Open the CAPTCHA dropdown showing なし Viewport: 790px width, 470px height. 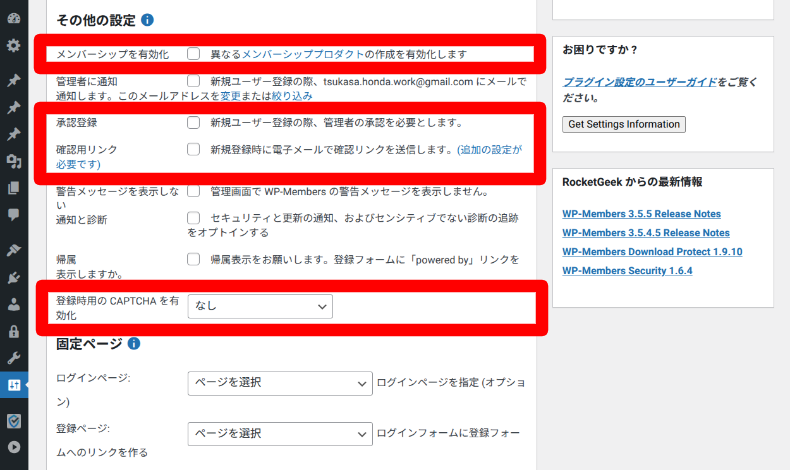[x=260, y=306]
